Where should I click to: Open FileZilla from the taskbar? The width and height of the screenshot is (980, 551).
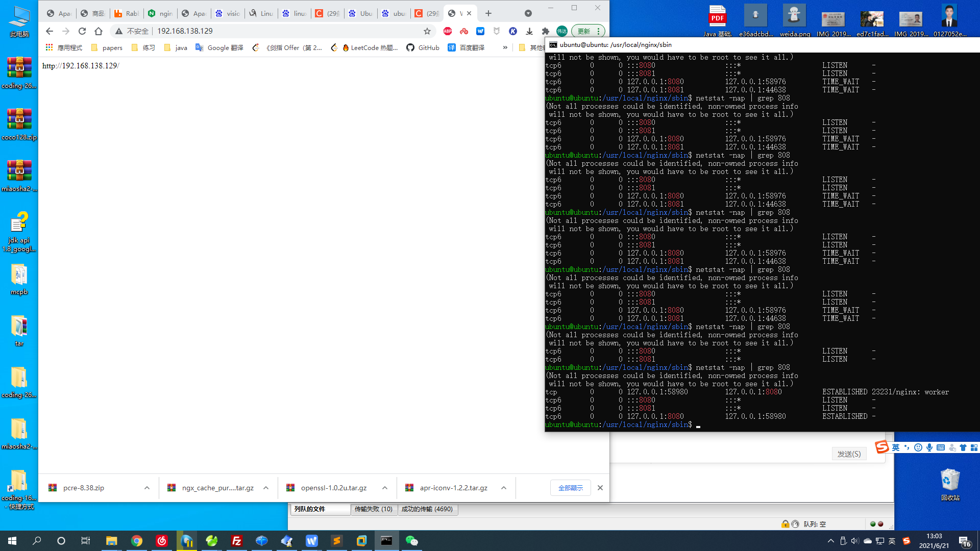237,541
